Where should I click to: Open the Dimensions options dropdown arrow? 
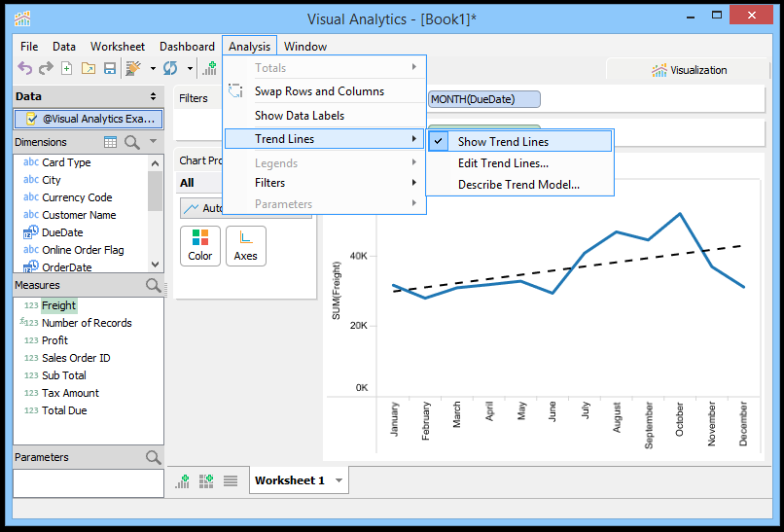pyautogui.click(x=153, y=141)
